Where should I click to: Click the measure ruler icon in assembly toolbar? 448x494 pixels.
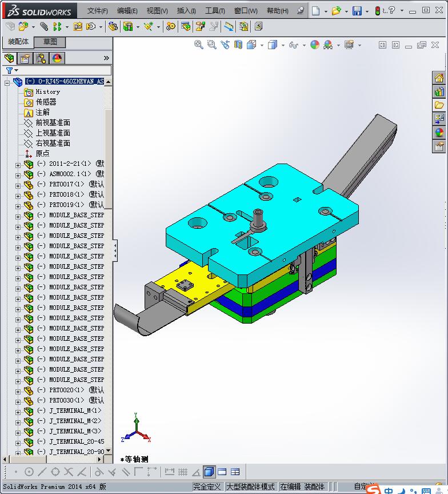click(229, 26)
